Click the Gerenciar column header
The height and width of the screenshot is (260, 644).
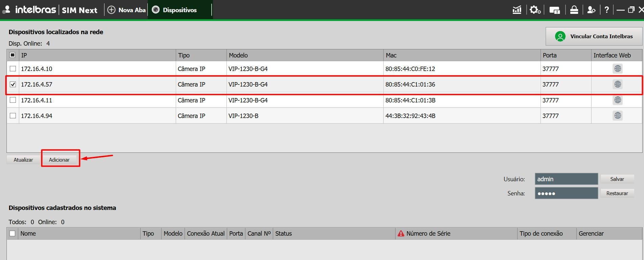coord(609,233)
